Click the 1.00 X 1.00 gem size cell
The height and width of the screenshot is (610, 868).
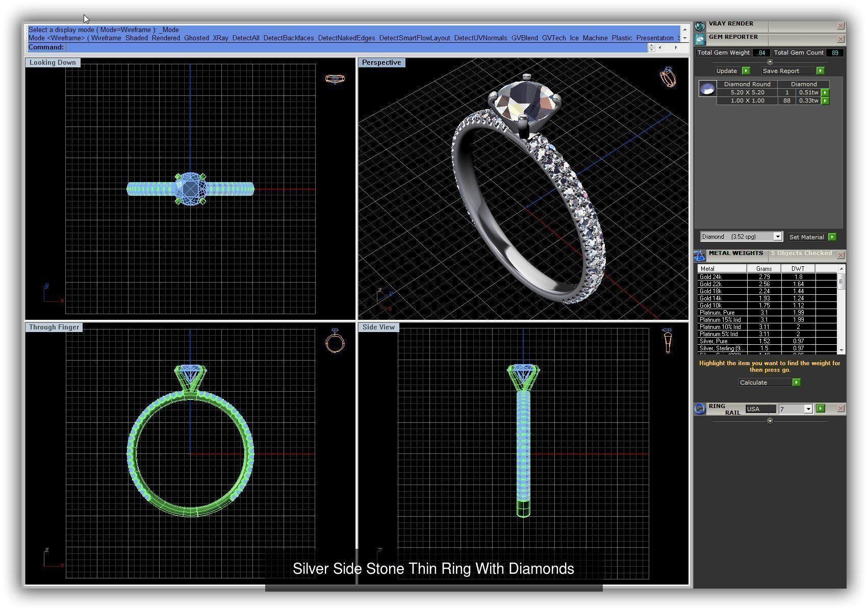(x=747, y=101)
